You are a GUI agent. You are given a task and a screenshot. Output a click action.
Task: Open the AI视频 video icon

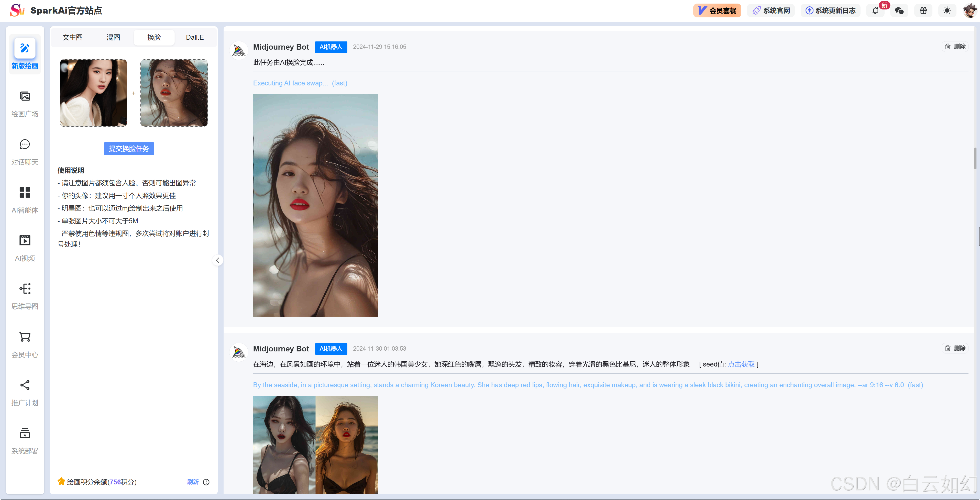[x=25, y=241]
